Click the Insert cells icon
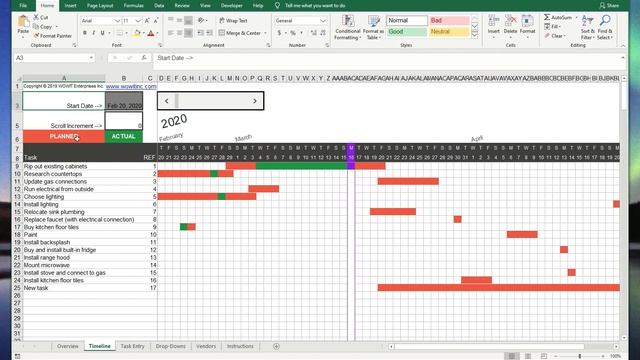This screenshot has width=640, height=360. [493, 21]
